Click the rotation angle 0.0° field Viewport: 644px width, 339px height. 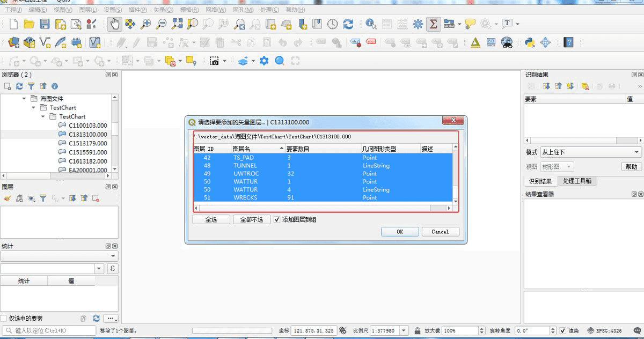tap(532, 330)
